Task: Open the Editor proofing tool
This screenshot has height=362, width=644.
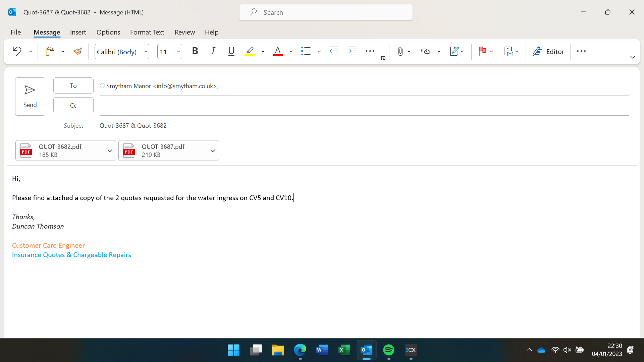Action: tap(548, 51)
